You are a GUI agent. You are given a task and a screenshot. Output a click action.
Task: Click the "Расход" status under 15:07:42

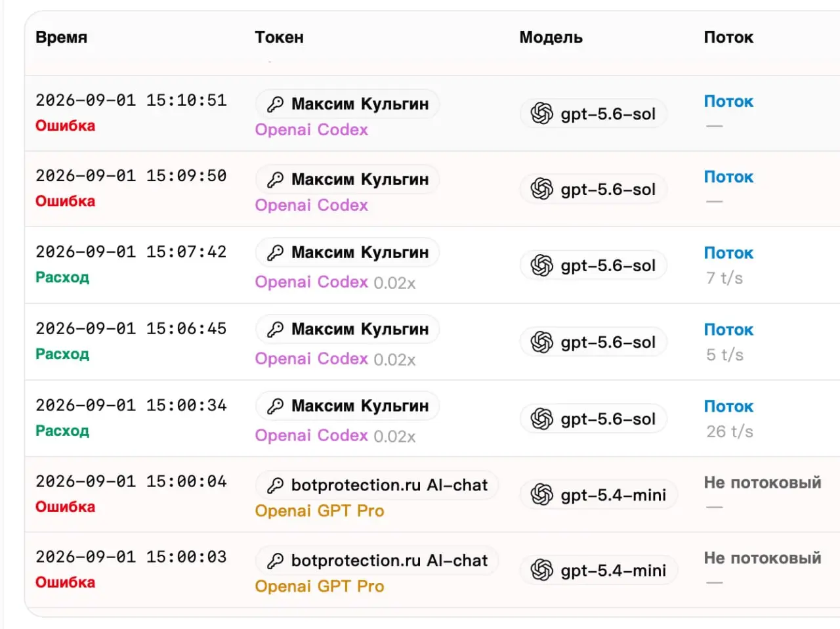(62, 278)
